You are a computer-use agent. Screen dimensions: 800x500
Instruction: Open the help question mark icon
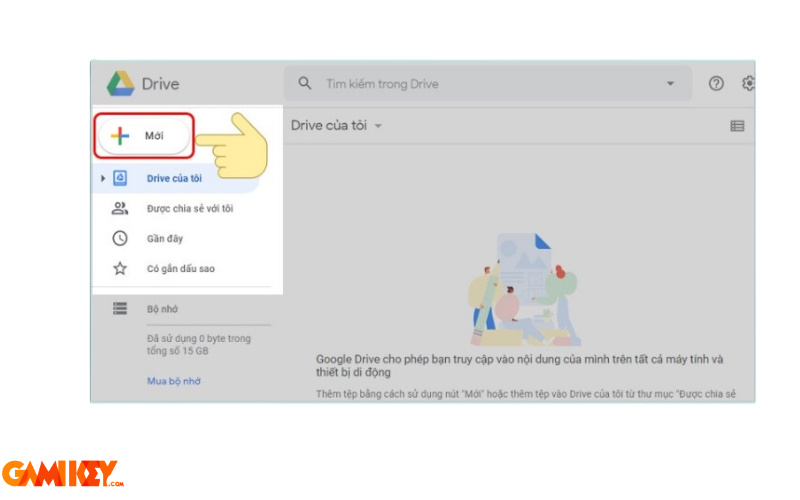point(716,83)
